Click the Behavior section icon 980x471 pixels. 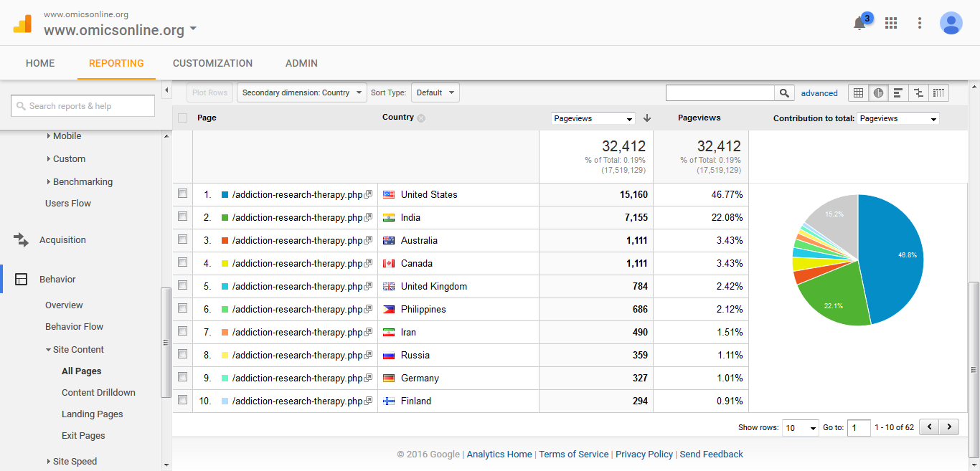pyautogui.click(x=21, y=280)
